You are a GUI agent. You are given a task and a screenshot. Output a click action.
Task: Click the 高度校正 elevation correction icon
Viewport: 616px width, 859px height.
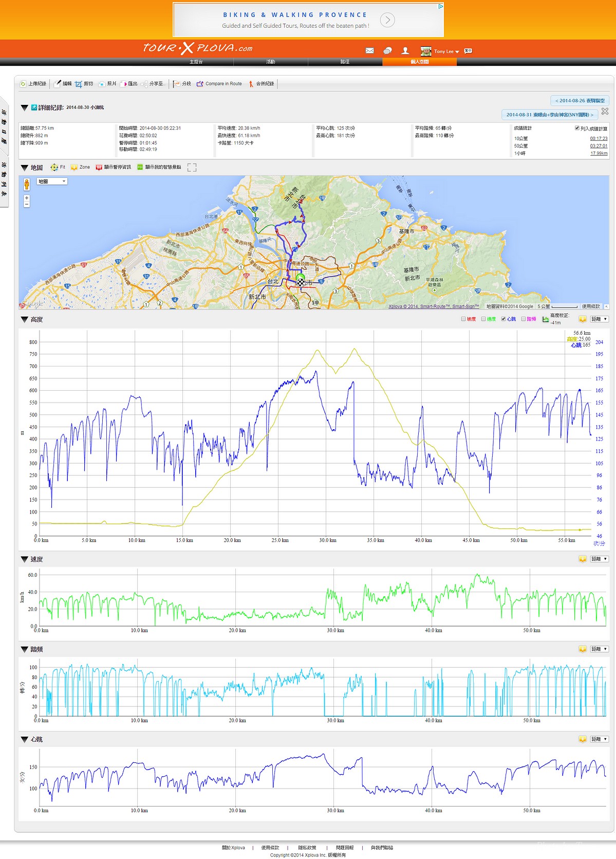coord(546,319)
